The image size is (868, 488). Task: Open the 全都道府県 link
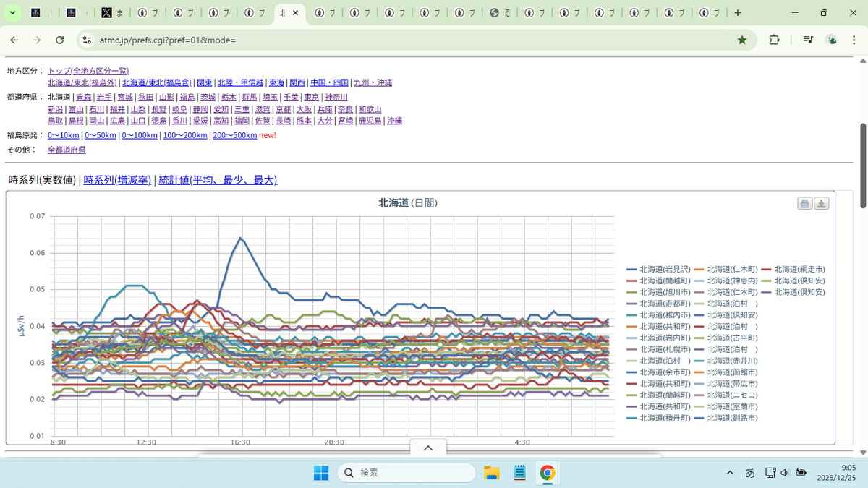(67, 150)
